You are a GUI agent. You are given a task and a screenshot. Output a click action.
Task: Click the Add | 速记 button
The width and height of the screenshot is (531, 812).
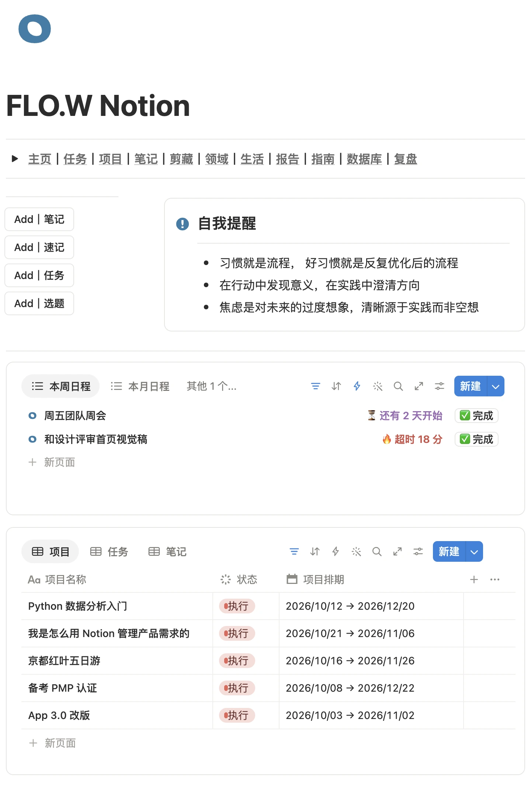[39, 247]
